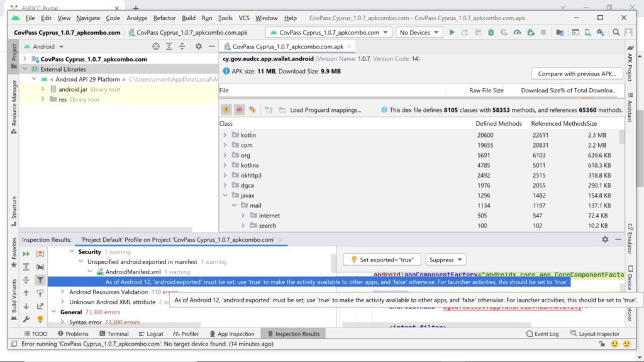Collapse all inspection results
The width and height of the screenshot is (644, 362).
coord(26,280)
